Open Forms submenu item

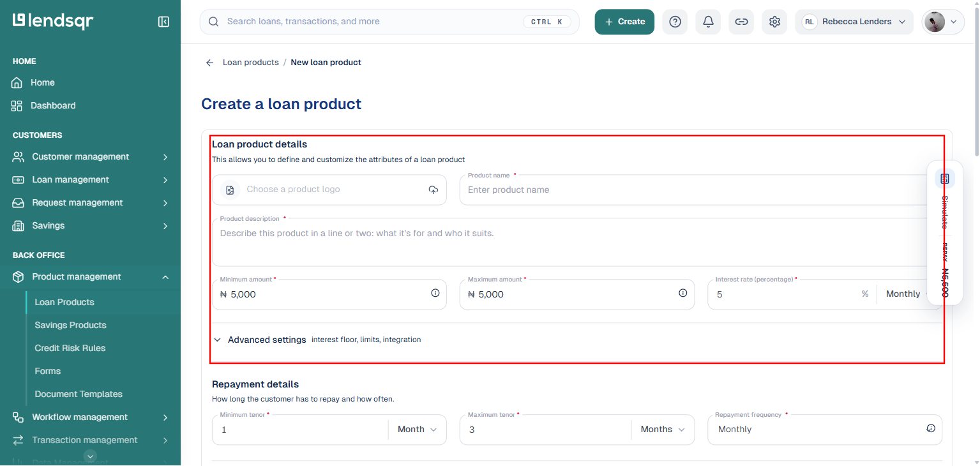[x=48, y=372]
